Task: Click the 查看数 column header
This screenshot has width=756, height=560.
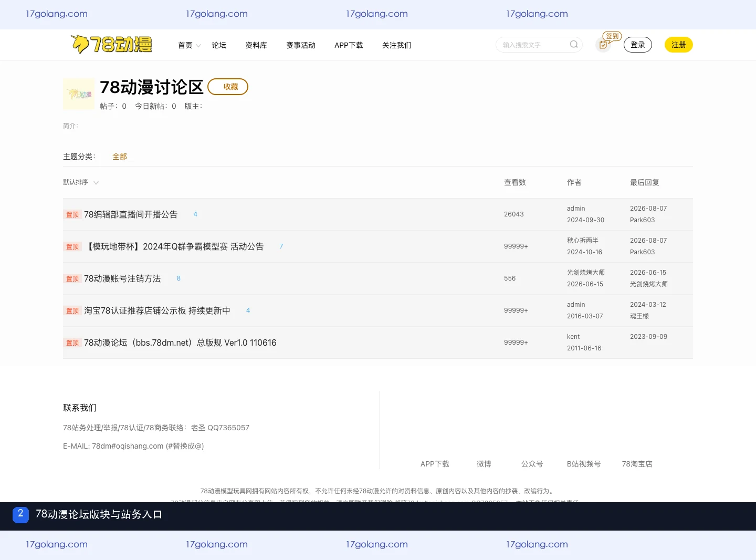Action: (515, 182)
